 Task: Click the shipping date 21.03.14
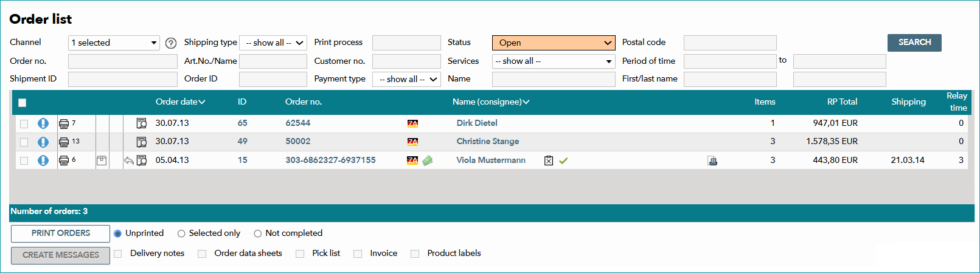pos(908,160)
